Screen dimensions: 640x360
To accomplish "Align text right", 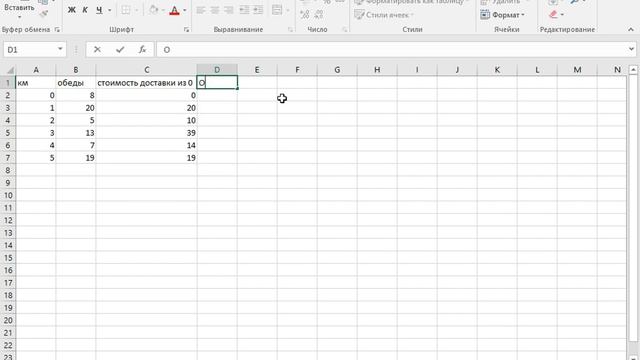I will pos(229,10).
